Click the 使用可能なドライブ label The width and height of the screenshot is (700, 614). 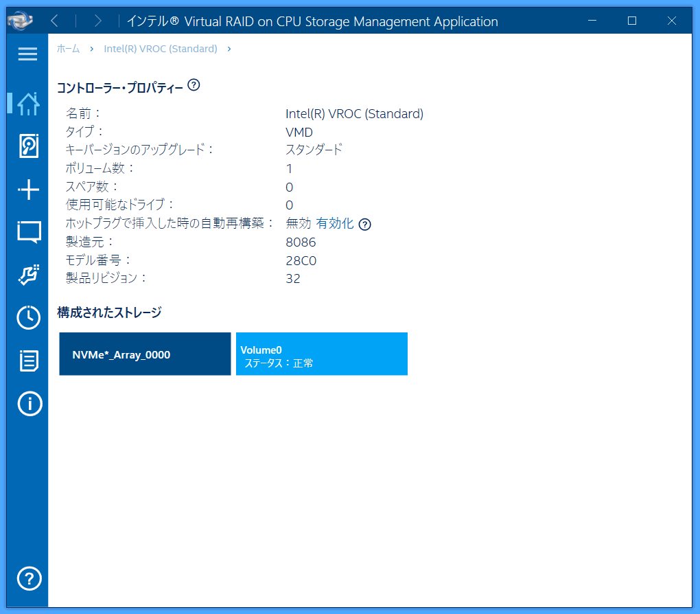tap(119, 205)
